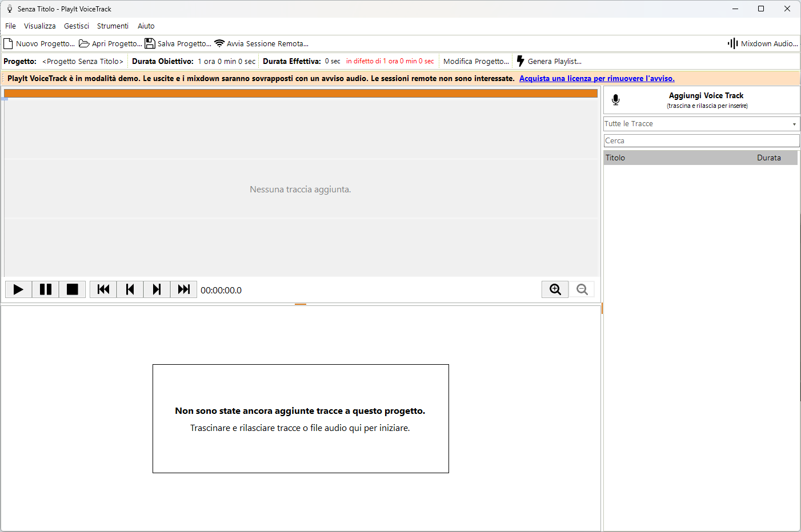Start playback with the Play button

[x=18, y=289]
